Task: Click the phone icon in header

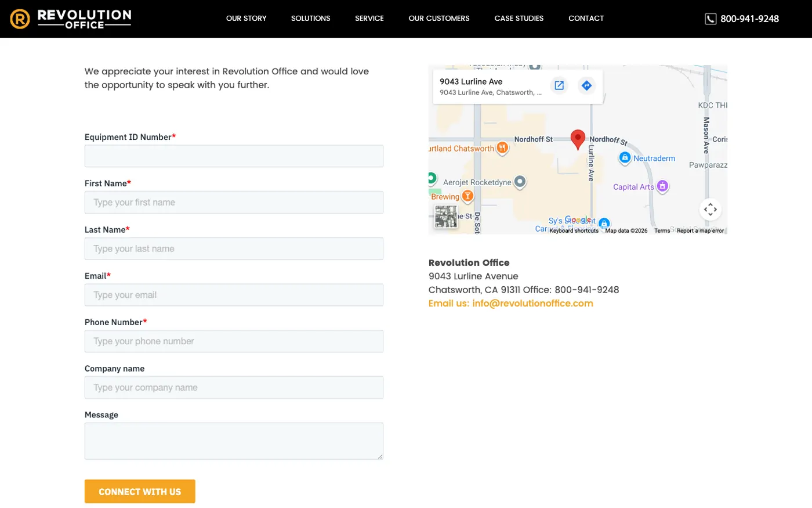Action: pyautogui.click(x=710, y=19)
